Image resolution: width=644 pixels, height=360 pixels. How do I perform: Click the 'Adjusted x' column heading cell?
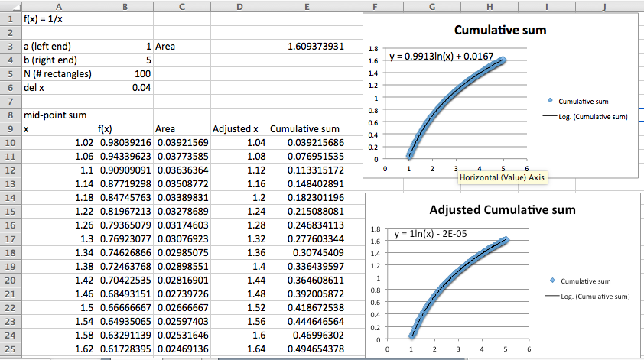[239, 129]
